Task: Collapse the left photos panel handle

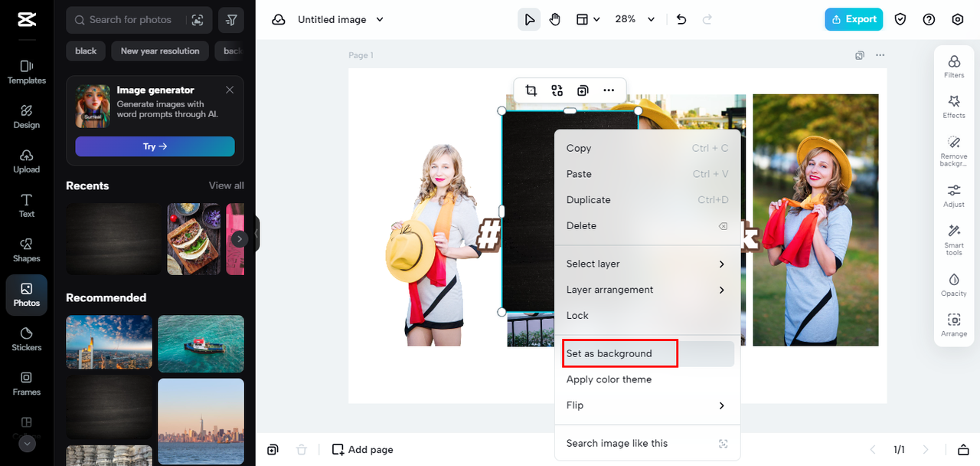Action: coord(257,233)
